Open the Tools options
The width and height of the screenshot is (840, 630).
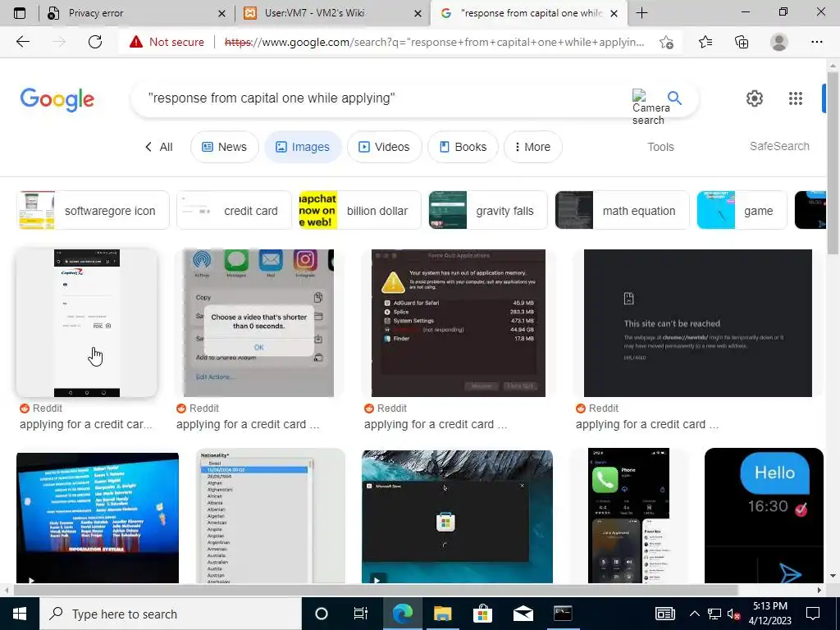[x=660, y=147]
